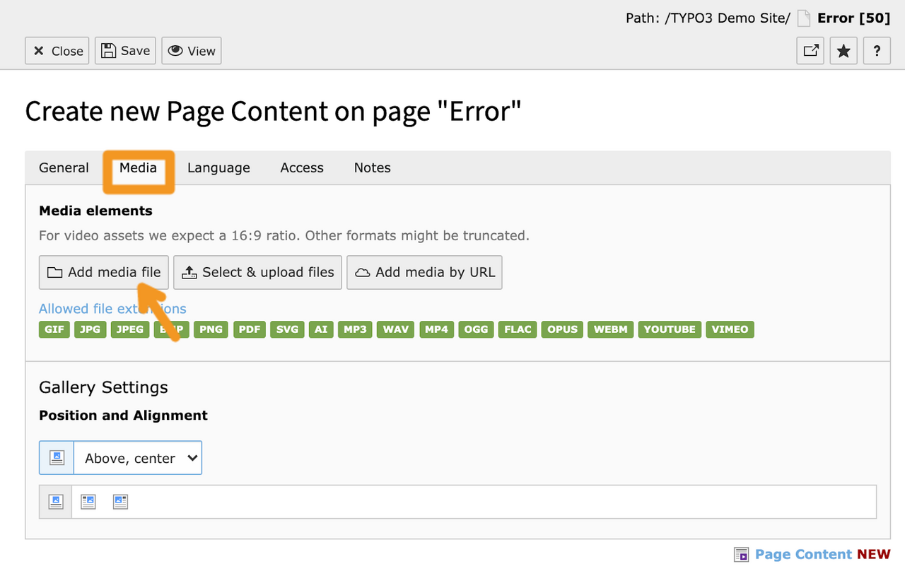The width and height of the screenshot is (905, 588).
Task: Switch to the General tab
Action: (x=64, y=167)
